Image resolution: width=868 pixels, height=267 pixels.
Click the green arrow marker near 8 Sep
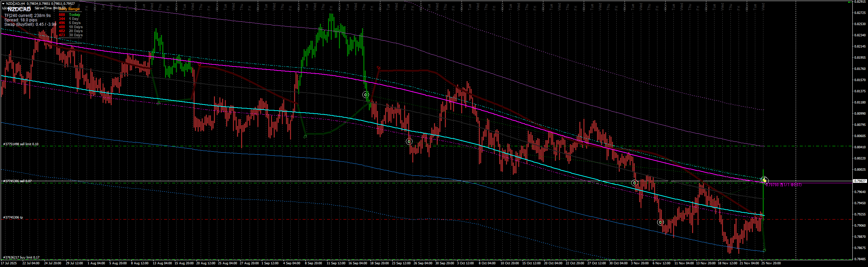coord(305,136)
